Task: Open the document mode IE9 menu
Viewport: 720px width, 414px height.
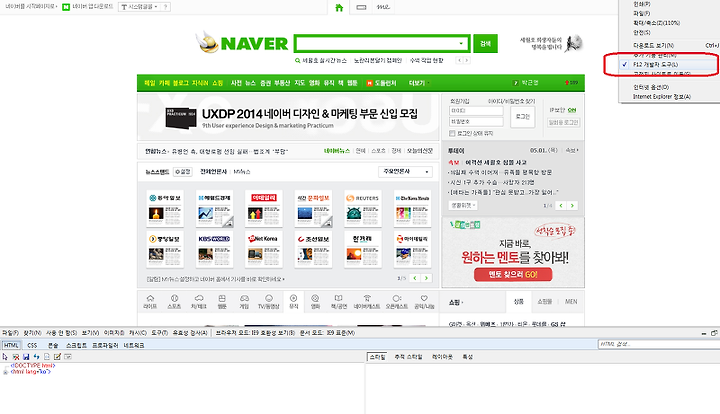Action: pos(327,333)
